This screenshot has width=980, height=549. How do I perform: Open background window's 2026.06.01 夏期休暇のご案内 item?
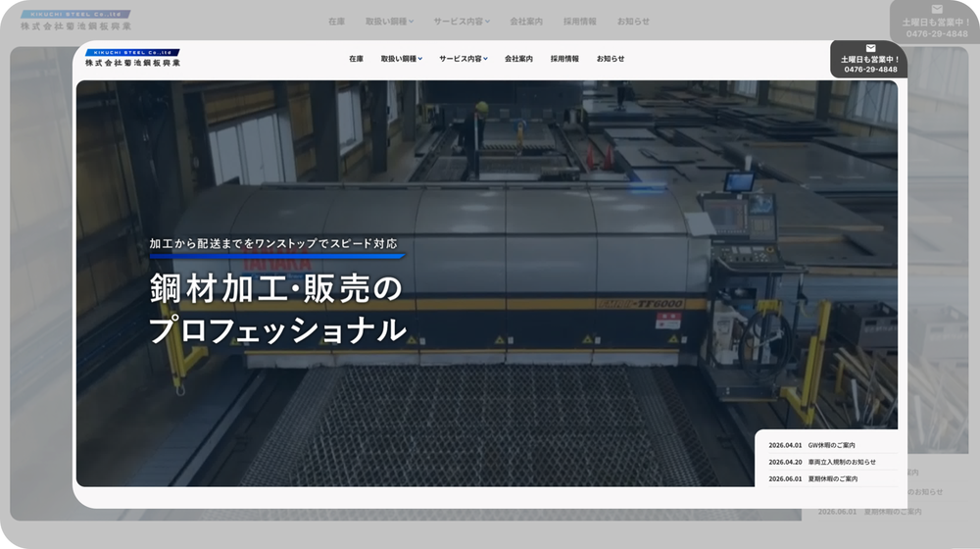(x=870, y=512)
